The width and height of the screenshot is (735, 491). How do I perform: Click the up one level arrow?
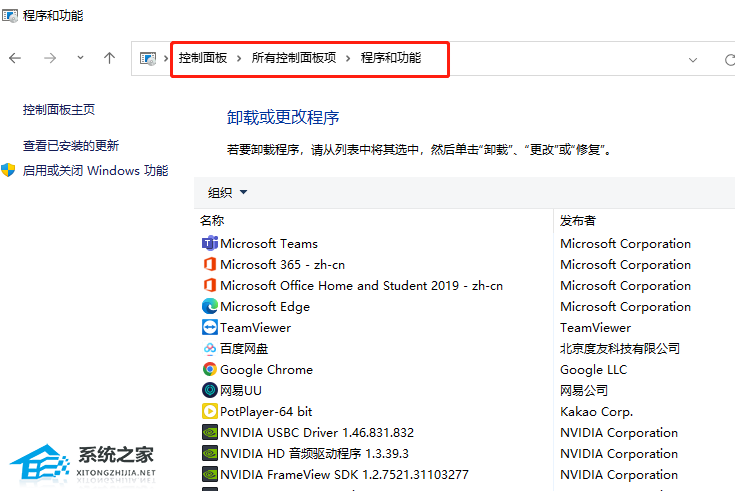[x=110, y=58]
